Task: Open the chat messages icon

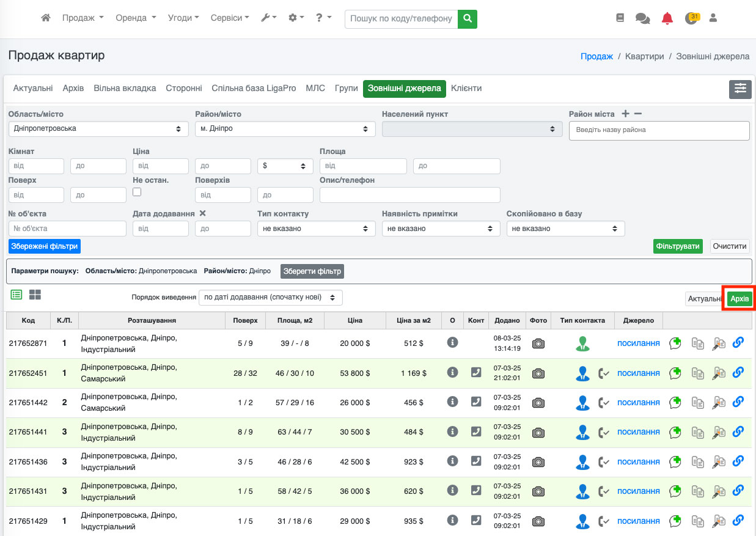Action: click(642, 18)
